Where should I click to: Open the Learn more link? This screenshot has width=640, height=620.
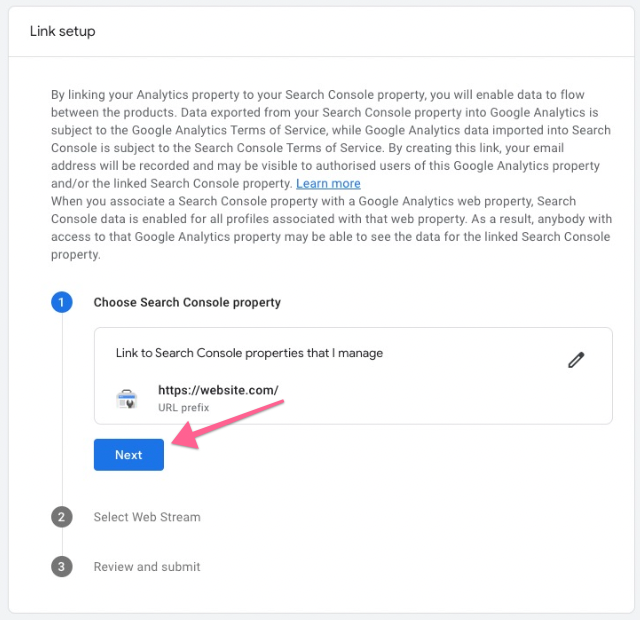pos(328,184)
